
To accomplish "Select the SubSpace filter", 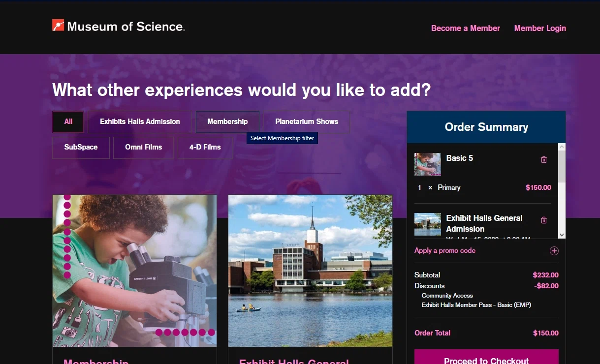I will click(x=81, y=147).
